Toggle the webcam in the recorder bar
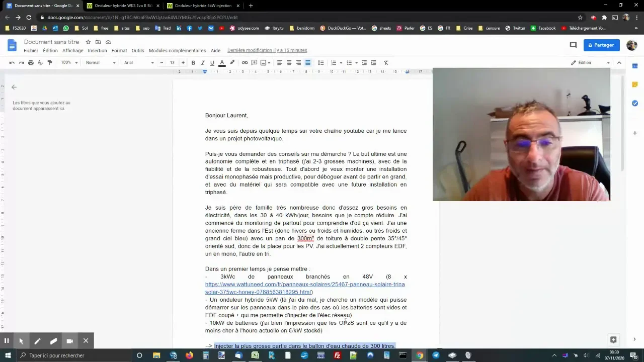644x362 pixels. tap(69, 341)
